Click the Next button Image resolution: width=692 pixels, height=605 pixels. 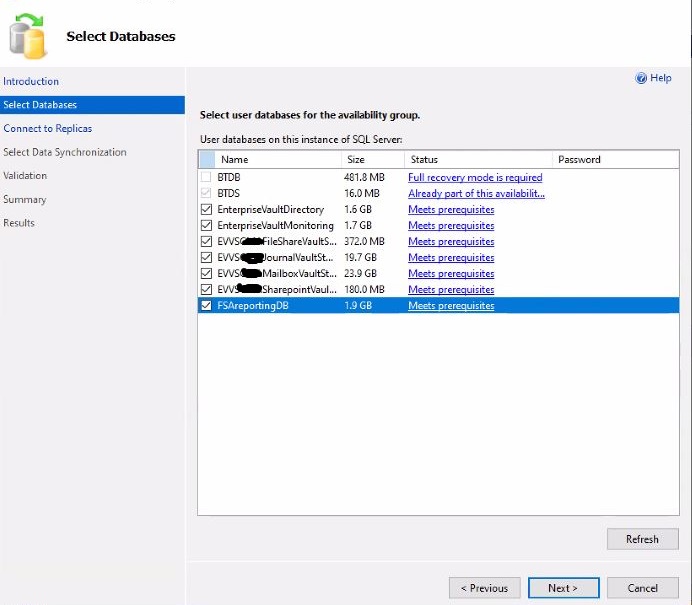(x=564, y=588)
